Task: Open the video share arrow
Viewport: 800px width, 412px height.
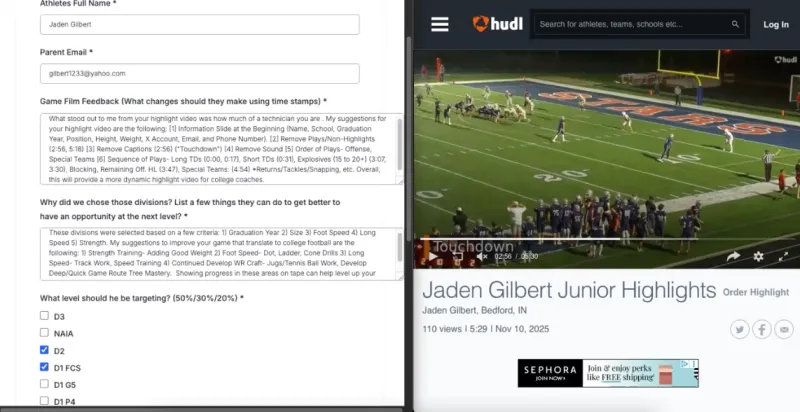Action: [x=733, y=256]
